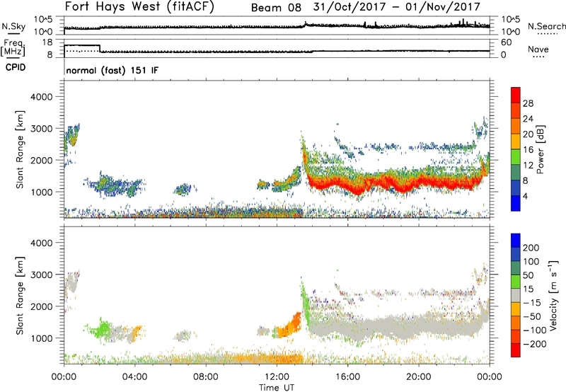Screen dimensions: 566x392
Task: Click the 60 Nave tick label
Action: pyautogui.click(x=507, y=42)
